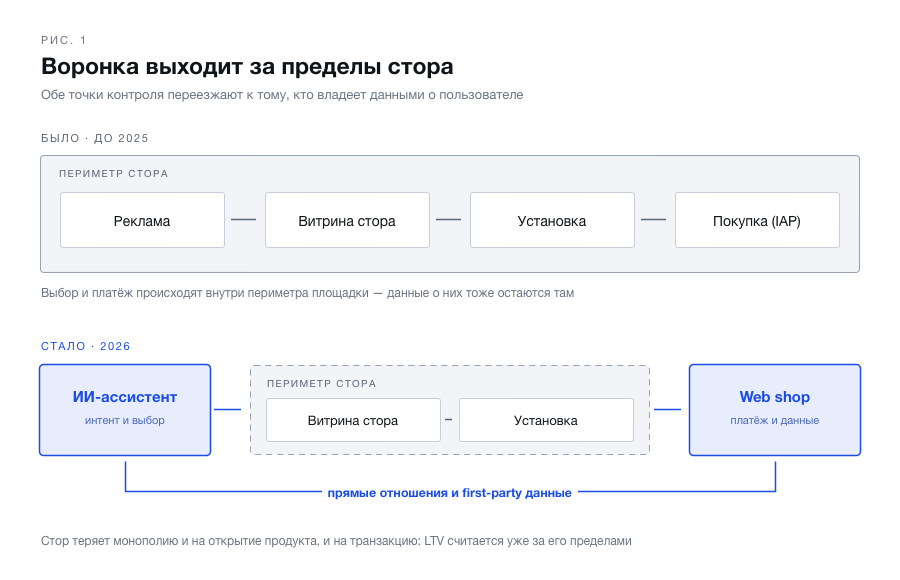
Task: Click the heading Воронка выходит за пределы стора
Action: tap(247, 67)
